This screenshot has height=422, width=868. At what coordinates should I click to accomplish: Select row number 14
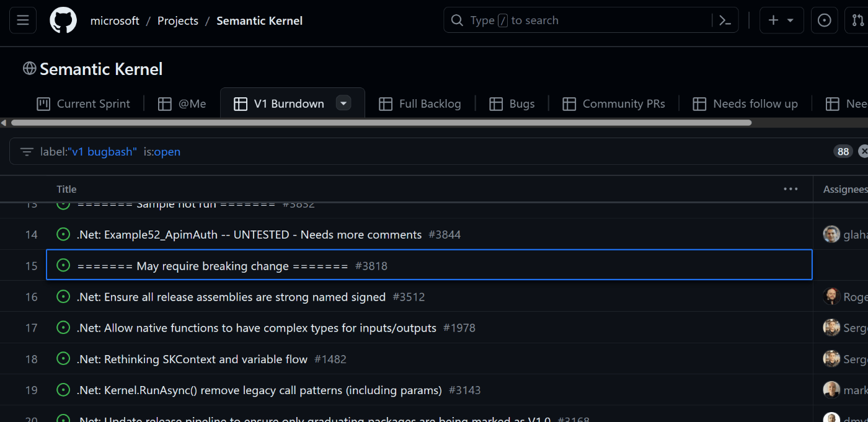tap(31, 235)
